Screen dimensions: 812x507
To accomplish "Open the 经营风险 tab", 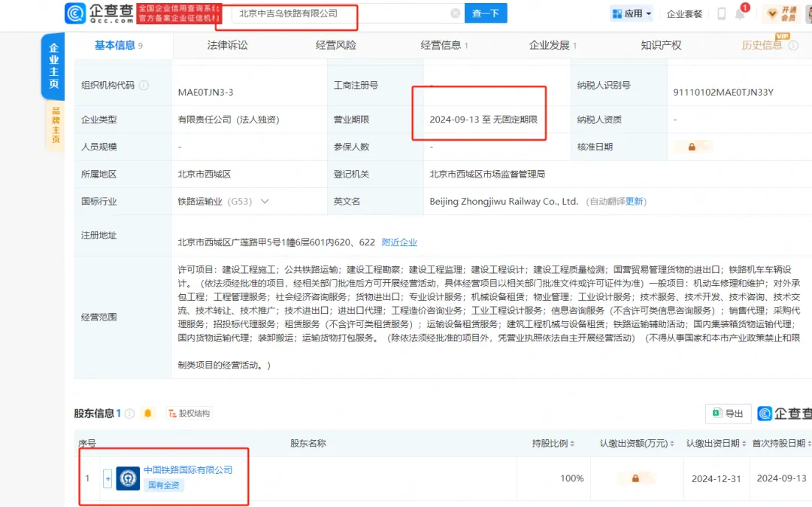I will (336, 46).
